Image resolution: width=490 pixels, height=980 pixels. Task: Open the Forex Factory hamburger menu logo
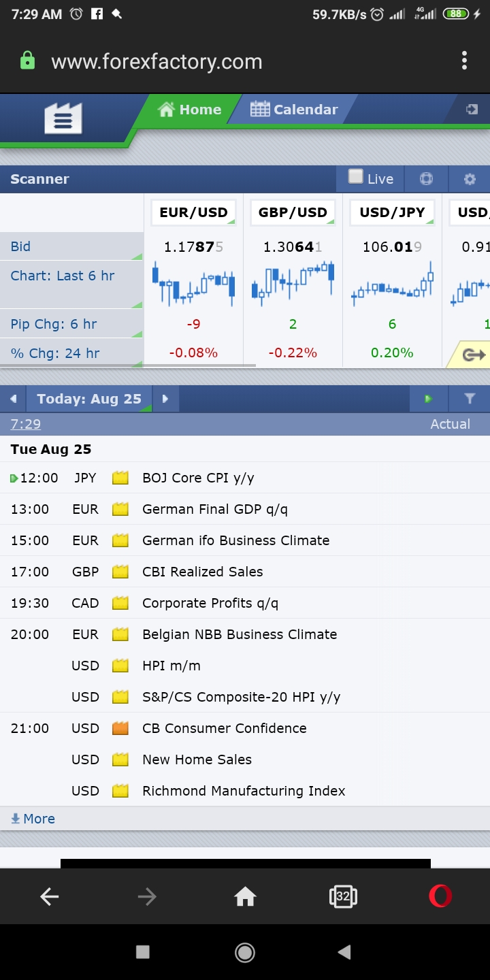tap(63, 118)
